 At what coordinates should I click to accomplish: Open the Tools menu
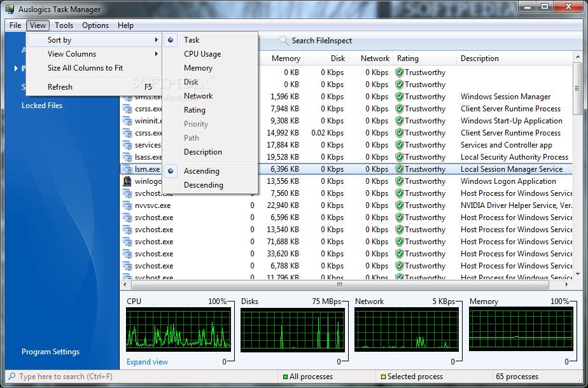click(x=64, y=25)
